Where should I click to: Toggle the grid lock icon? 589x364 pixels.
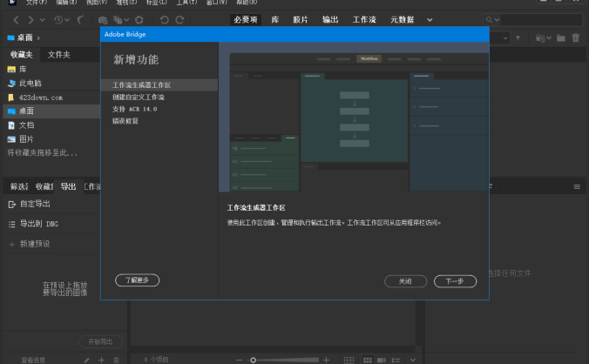[x=349, y=361]
